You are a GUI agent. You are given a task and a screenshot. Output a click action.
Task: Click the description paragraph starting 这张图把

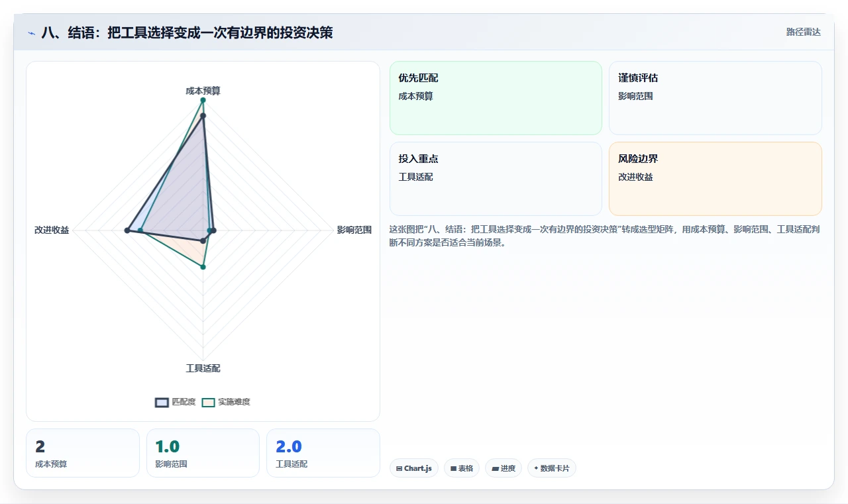(x=605, y=236)
